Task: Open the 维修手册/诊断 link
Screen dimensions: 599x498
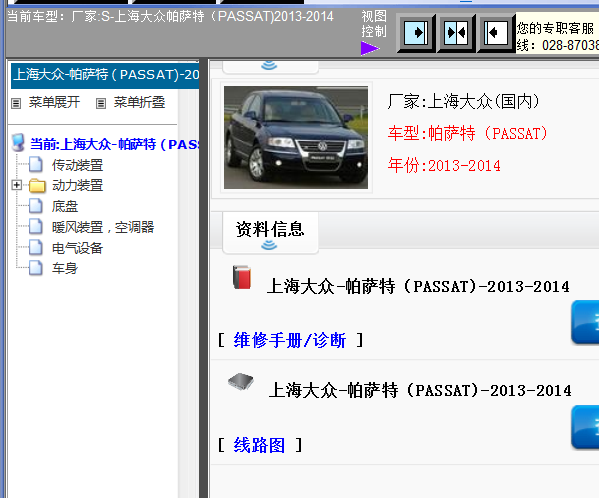Action: pos(290,340)
